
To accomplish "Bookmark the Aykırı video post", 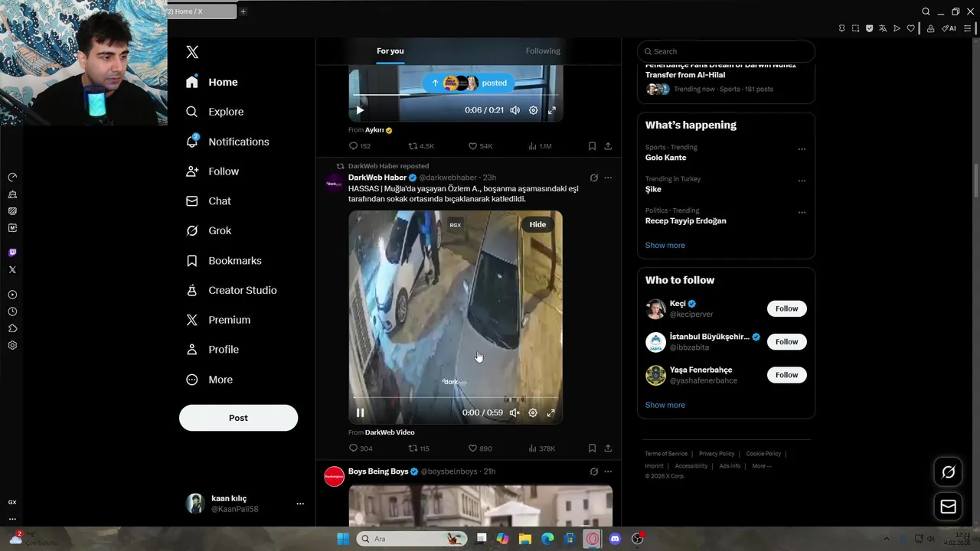I will (592, 146).
